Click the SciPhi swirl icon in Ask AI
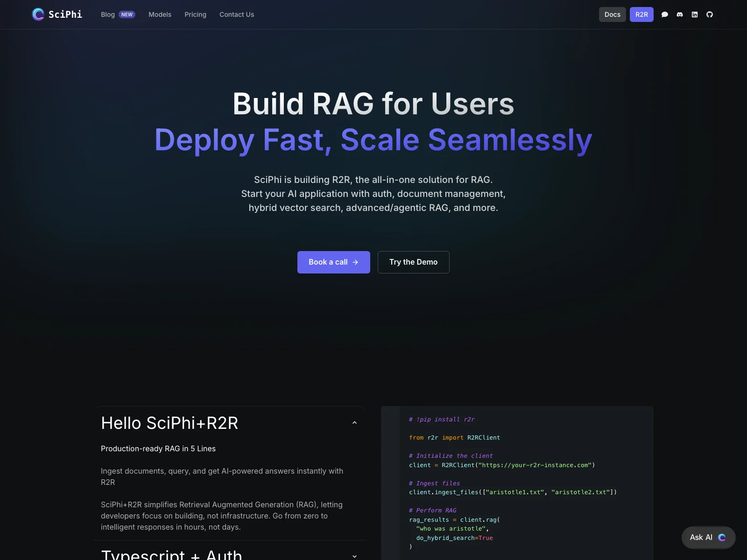747x560 pixels. [722, 538]
